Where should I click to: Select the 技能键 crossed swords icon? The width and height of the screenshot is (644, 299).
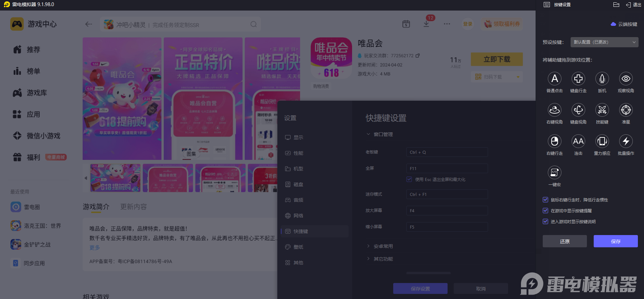(602, 110)
